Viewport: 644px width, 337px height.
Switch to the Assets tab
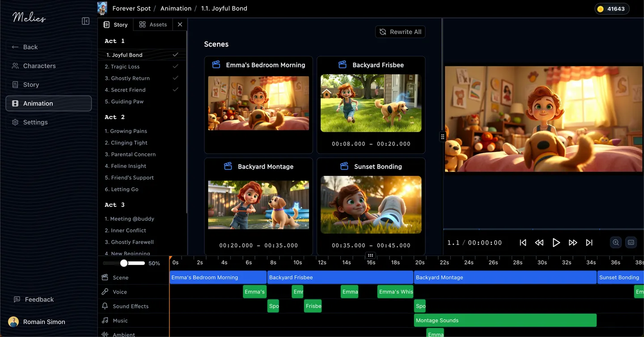pos(153,24)
